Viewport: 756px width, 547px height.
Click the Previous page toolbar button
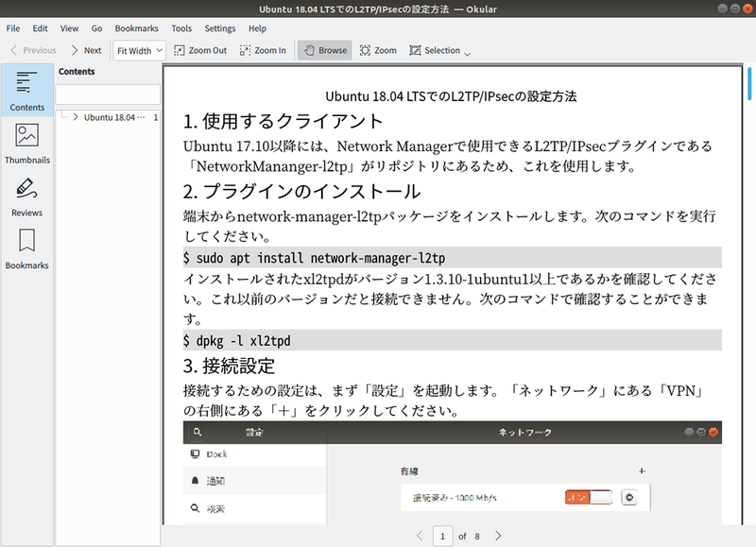click(32, 50)
